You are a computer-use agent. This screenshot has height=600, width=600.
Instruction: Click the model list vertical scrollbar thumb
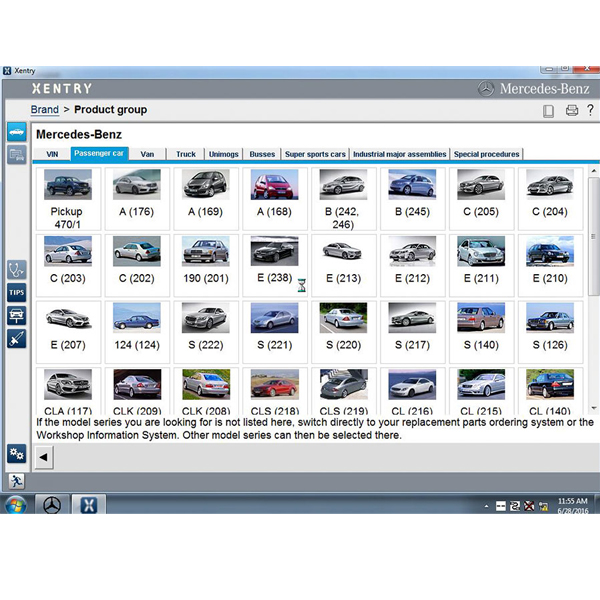pyautogui.click(x=593, y=236)
